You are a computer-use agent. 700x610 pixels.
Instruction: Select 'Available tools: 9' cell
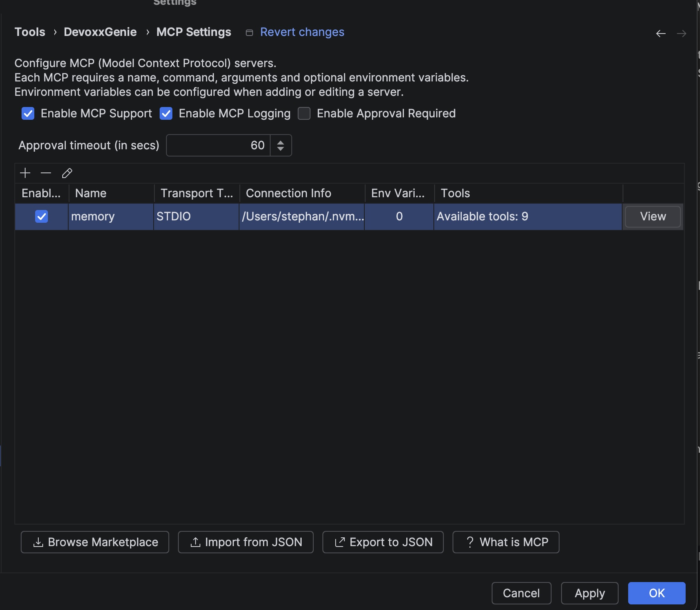tap(528, 216)
